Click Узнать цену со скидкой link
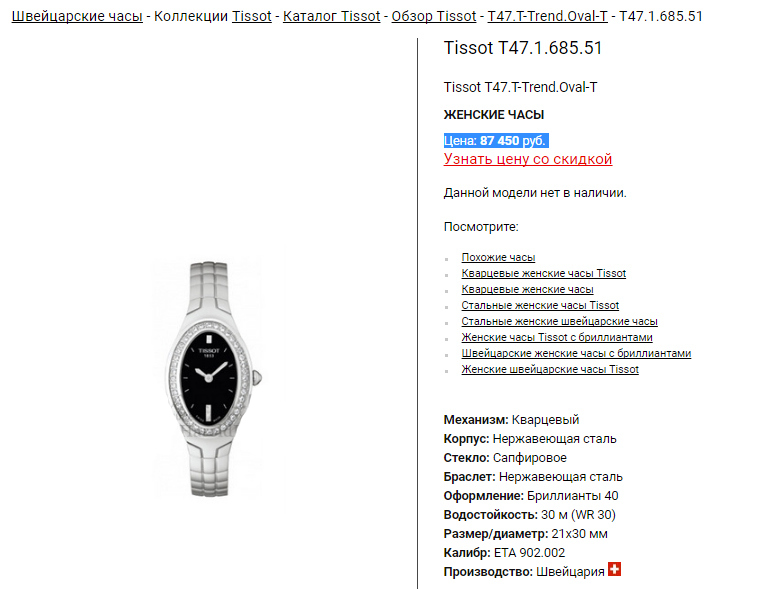 (528, 159)
